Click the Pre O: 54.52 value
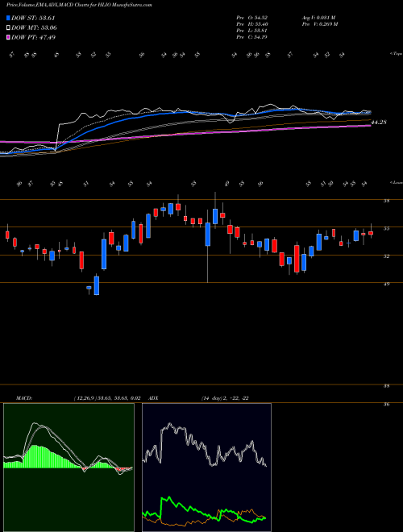The width and height of the screenshot is (403, 532). pyautogui.click(x=252, y=17)
